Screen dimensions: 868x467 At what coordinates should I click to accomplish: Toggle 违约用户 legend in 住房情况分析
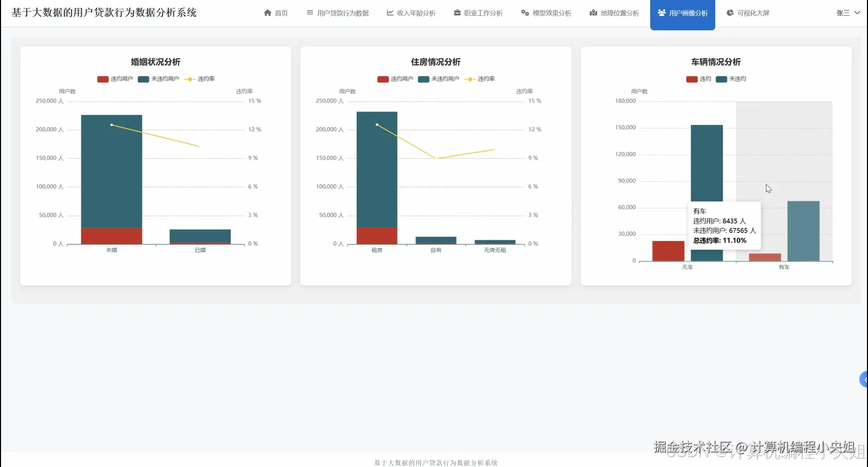point(395,79)
